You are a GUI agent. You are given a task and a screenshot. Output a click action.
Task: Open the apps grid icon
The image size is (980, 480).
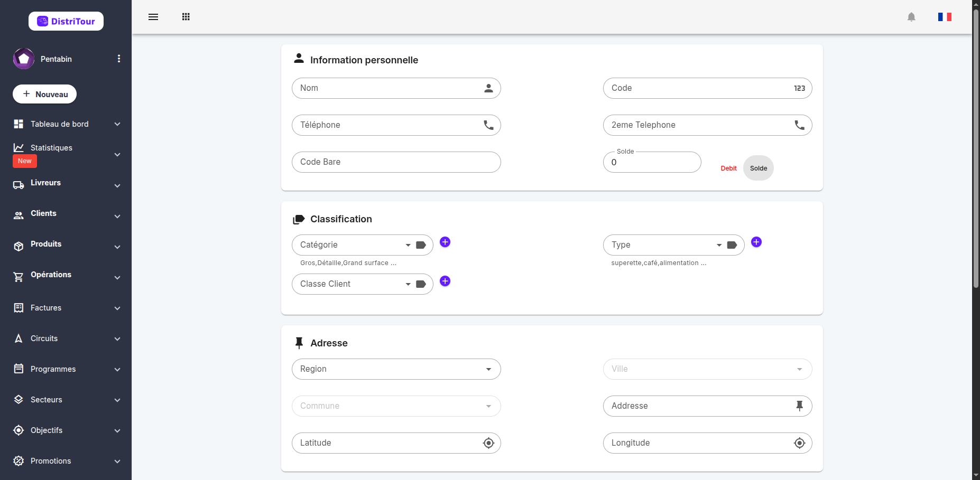pyautogui.click(x=186, y=17)
